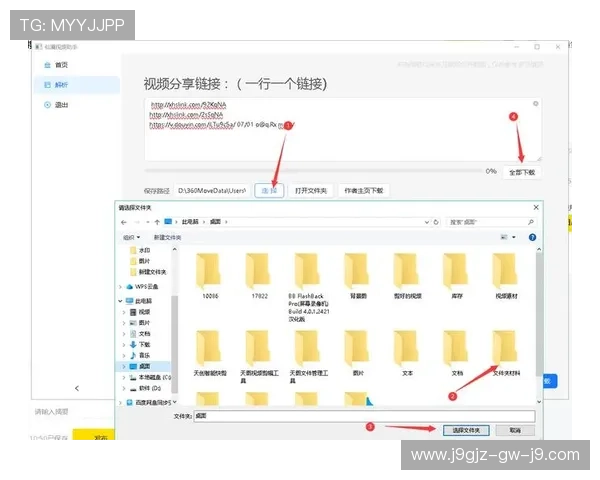Select the 剪好的视频 folder
Image resolution: width=600 pixels, height=480 pixels.
point(408,276)
